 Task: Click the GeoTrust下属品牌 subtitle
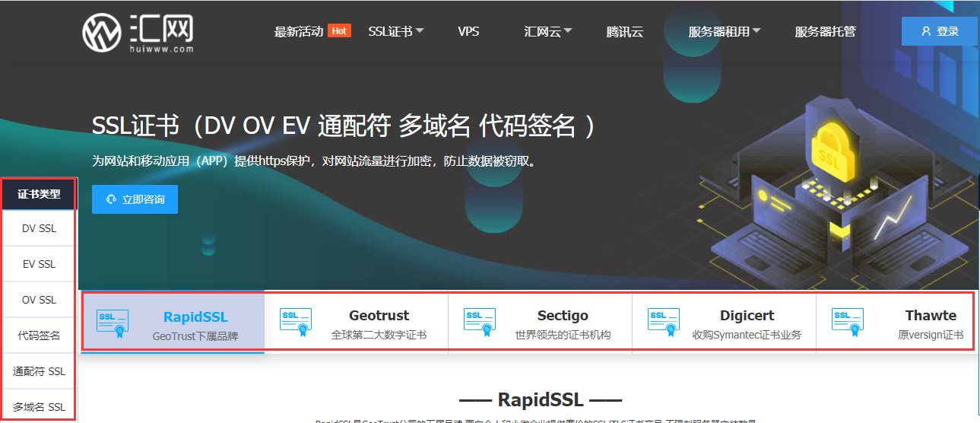[195, 336]
